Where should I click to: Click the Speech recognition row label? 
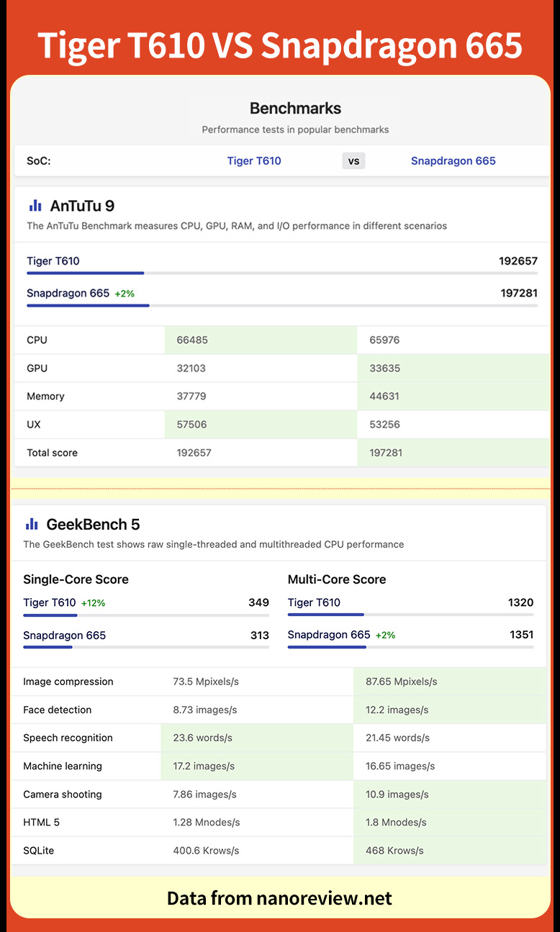tap(68, 738)
